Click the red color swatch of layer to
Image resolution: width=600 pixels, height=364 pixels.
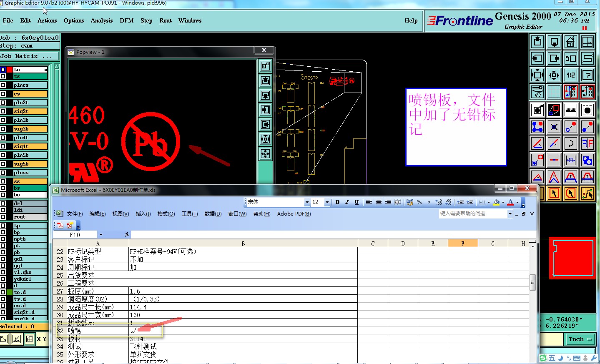[10, 70]
